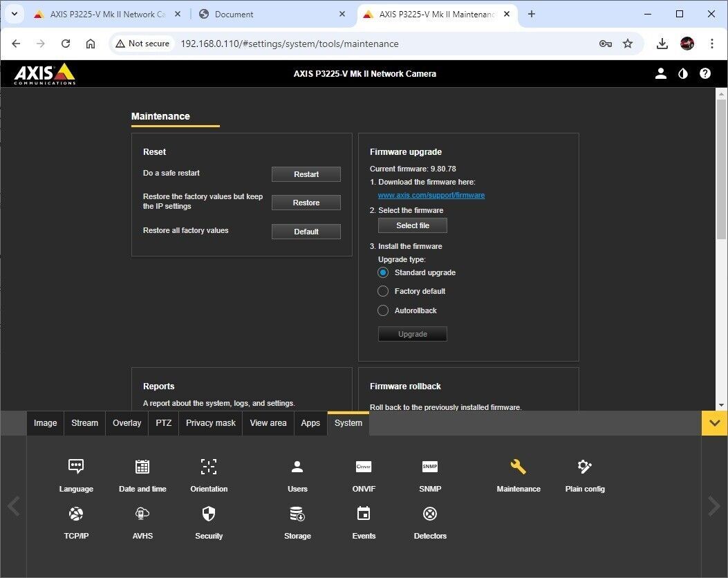This screenshot has height=578, width=728.
Task: Open the Storage settings icon
Action: coord(297,514)
